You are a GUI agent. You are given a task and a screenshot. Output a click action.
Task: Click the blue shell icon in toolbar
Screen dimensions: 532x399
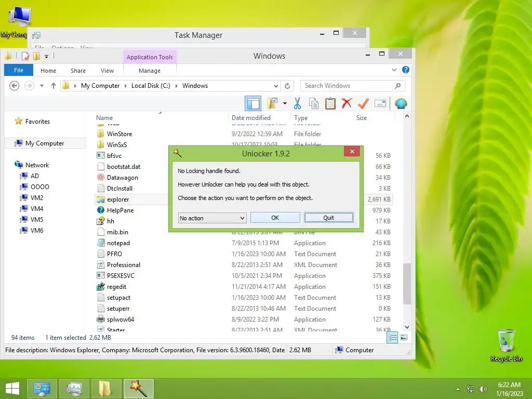tap(401, 103)
